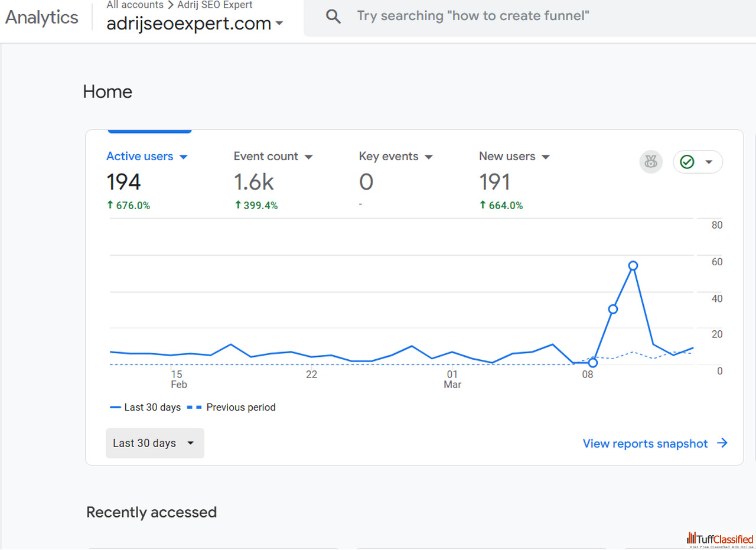The width and height of the screenshot is (756, 550).
Task: Select the 194 Active users metric value
Action: click(x=123, y=182)
